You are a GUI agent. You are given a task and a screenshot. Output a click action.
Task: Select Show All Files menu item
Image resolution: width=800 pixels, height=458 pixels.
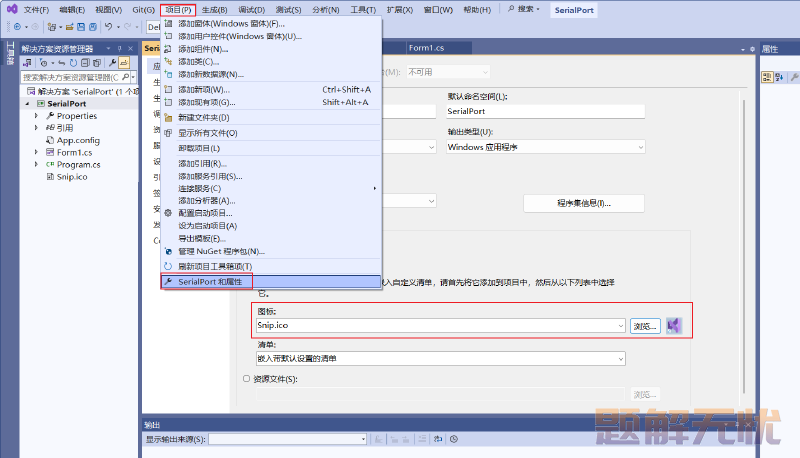pos(271,133)
